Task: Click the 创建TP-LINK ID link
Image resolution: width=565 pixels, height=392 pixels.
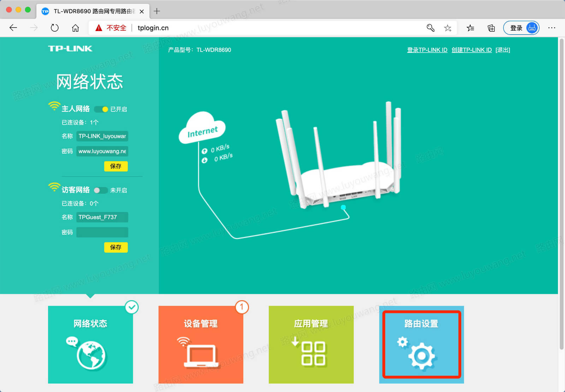Action: click(x=472, y=50)
